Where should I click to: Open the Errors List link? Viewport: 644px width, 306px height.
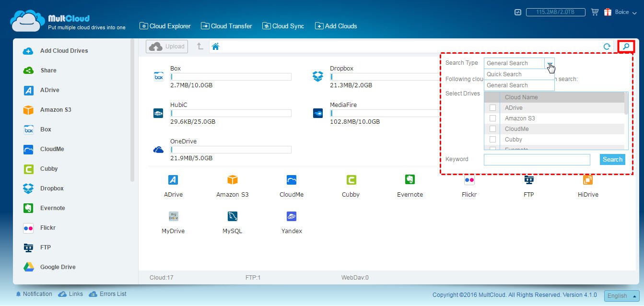coord(108,294)
